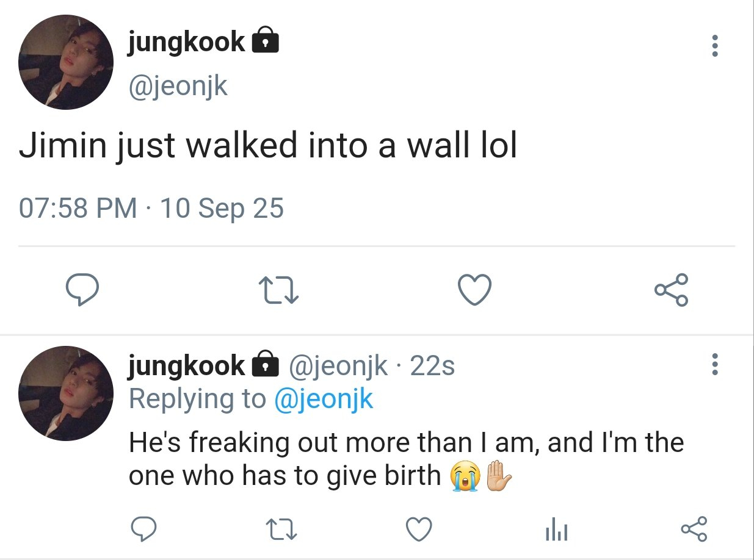Like the main wall tweet

474,290
